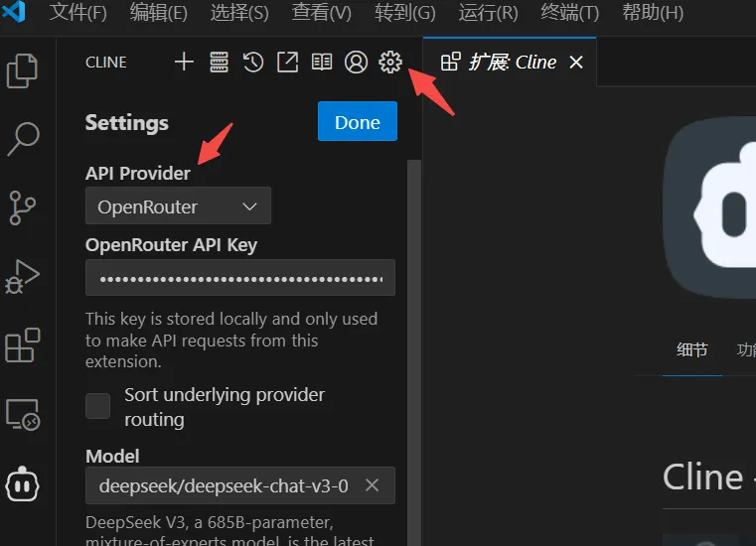Open Cline in editor popout icon
Viewport: 756px width, 546px height.
288,63
